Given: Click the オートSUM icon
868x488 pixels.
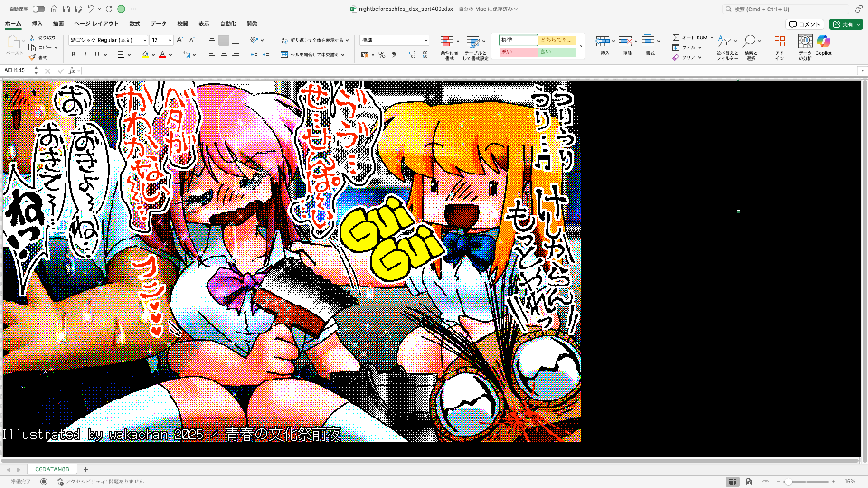Looking at the screenshot, I should (x=690, y=38).
